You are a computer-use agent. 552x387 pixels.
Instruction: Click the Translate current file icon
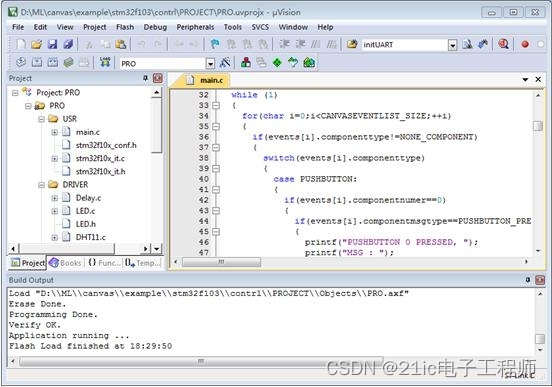click(x=21, y=63)
